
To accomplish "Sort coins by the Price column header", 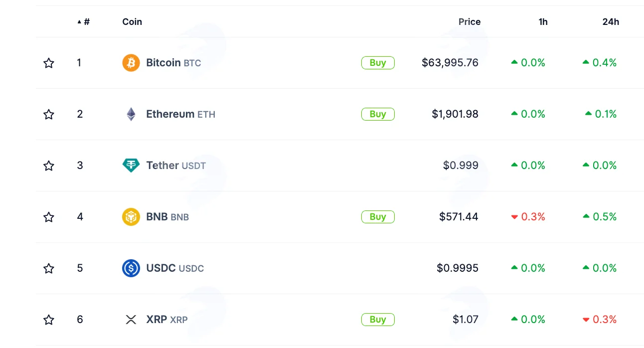I will 470,22.
